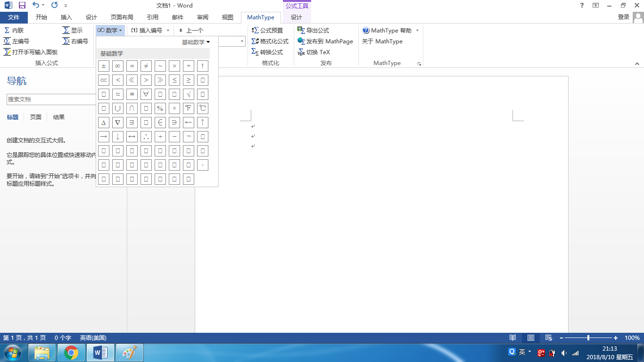The image size is (644, 362).
Task: Insert the for-all symbol
Action: [x=146, y=94]
